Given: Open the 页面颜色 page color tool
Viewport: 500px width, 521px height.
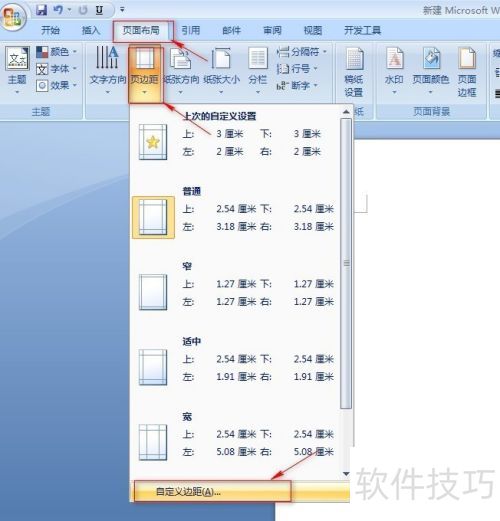Looking at the screenshot, I should tap(431, 71).
